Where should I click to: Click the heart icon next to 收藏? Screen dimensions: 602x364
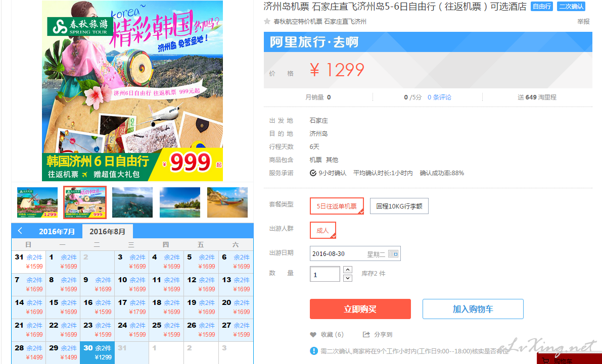pyautogui.click(x=313, y=334)
